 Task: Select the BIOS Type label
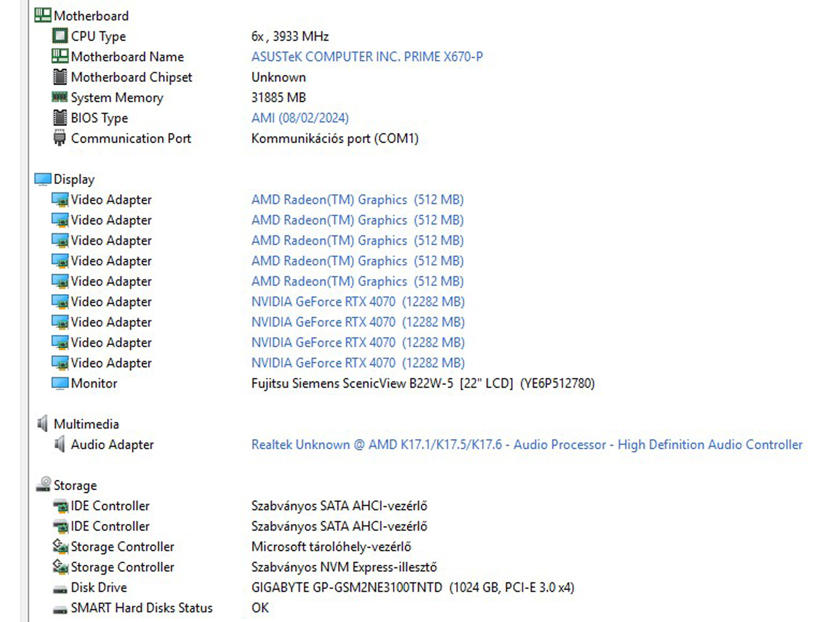tap(99, 118)
